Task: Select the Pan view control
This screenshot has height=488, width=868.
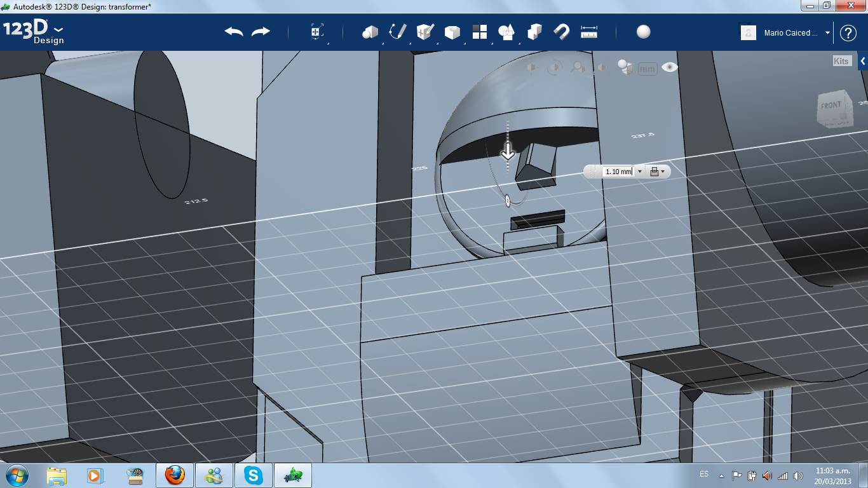Action: 531,67
